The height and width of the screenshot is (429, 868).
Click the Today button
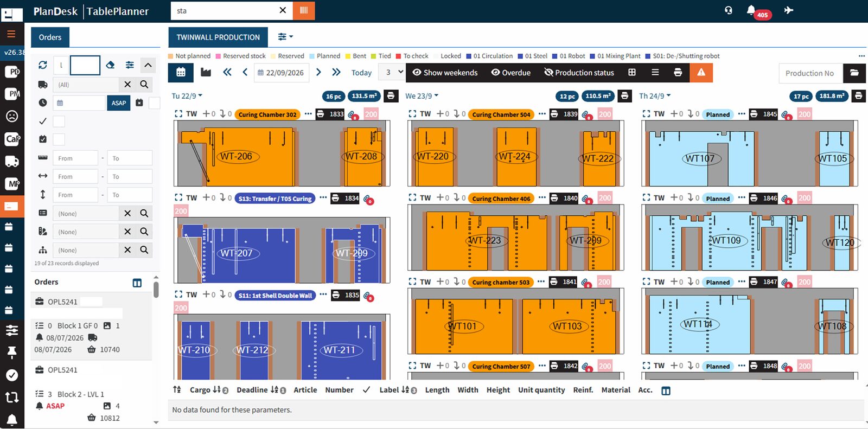coord(361,73)
